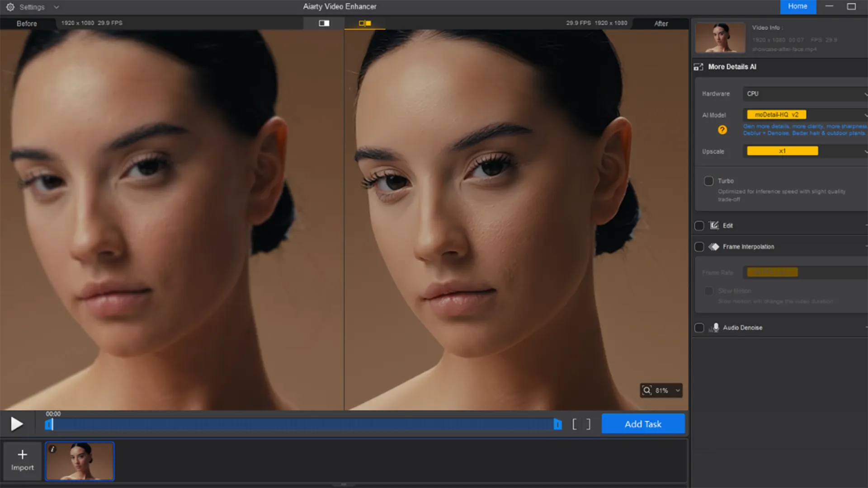Image resolution: width=868 pixels, height=488 pixels.
Task: Switch to the Home tab
Action: 797,6
